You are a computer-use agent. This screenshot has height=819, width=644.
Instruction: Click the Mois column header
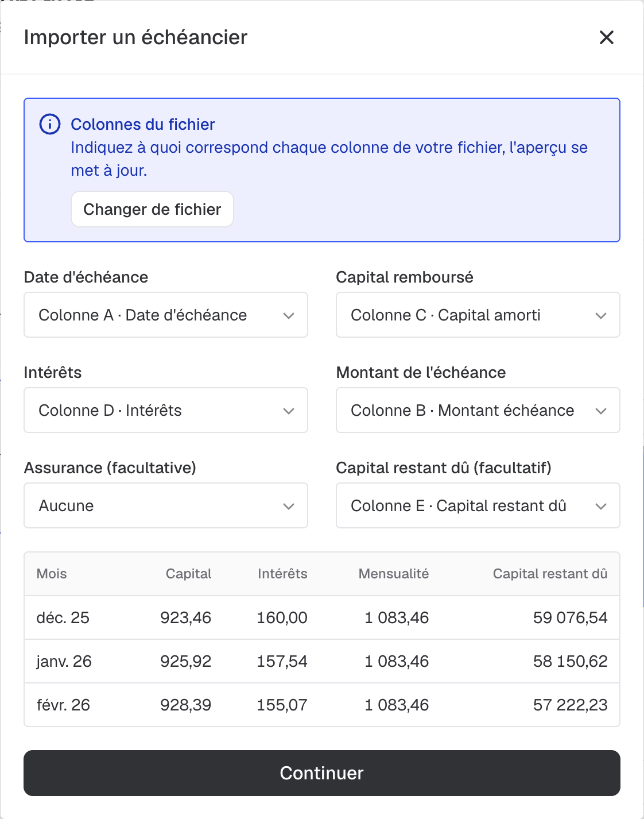tap(52, 574)
